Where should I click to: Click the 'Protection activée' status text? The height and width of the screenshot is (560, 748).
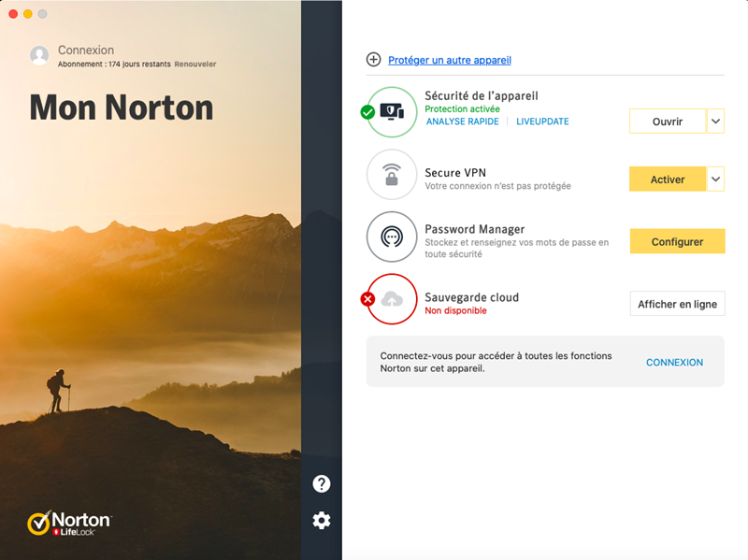[462, 108]
